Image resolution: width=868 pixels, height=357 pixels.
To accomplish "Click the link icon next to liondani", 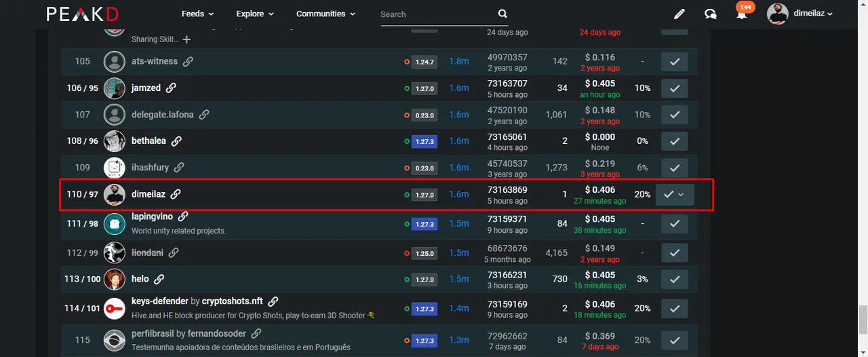I will tap(174, 252).
